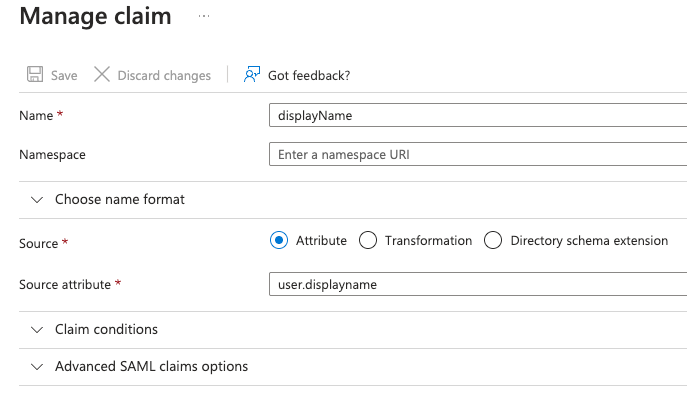Click the X icon for Discard changes

pos(101,75)
